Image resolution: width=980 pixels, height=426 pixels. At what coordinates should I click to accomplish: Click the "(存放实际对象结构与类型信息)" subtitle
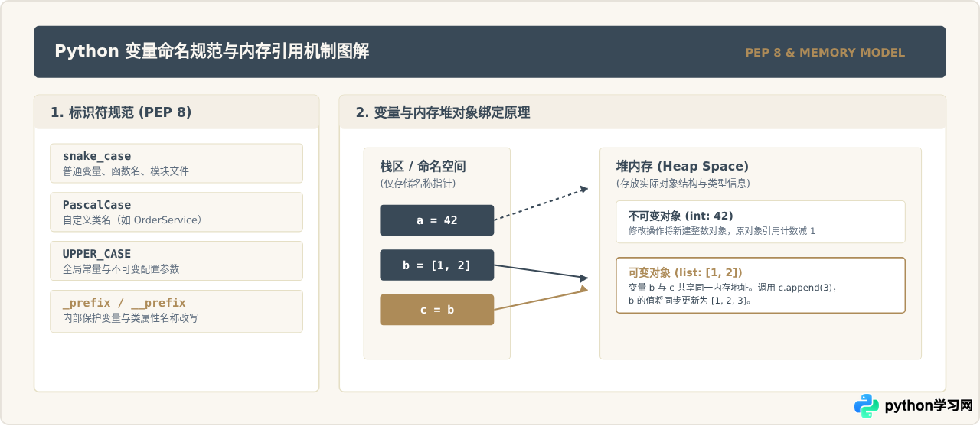pos(683,184)
